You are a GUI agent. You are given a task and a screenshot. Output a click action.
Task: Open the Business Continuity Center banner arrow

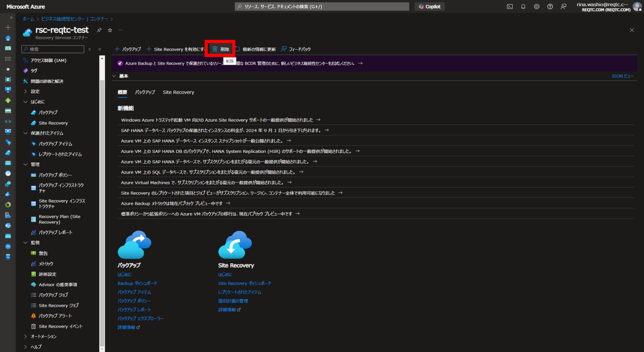tap(361, 63)
